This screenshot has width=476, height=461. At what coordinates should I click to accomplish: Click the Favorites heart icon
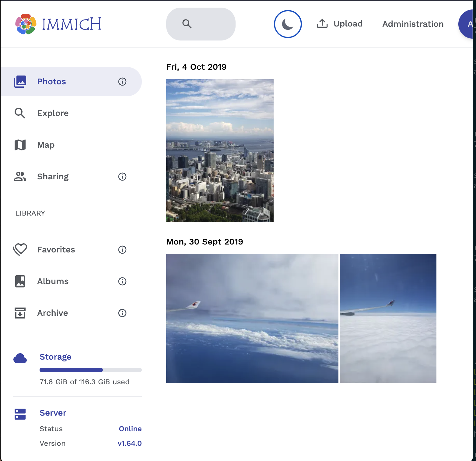20,250
